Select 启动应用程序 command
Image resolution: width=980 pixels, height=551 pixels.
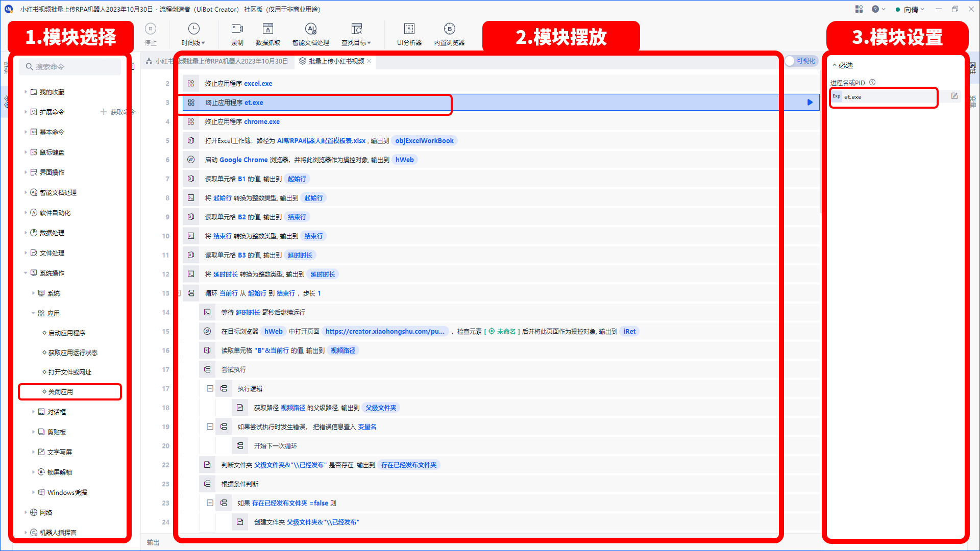tap(67, 333)
